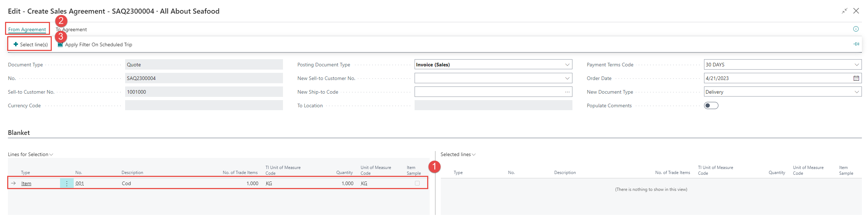Open the Order Date calendar picker
The image size is (868, 216).
856,78
